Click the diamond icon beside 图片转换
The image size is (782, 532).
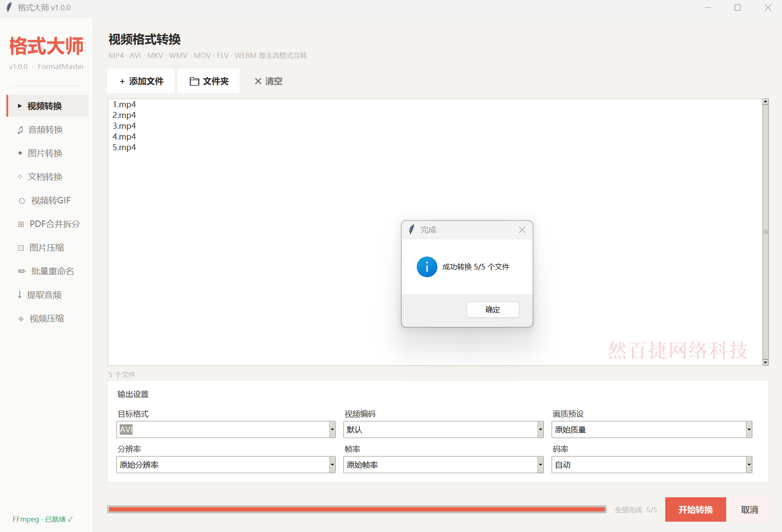point(20,153)
